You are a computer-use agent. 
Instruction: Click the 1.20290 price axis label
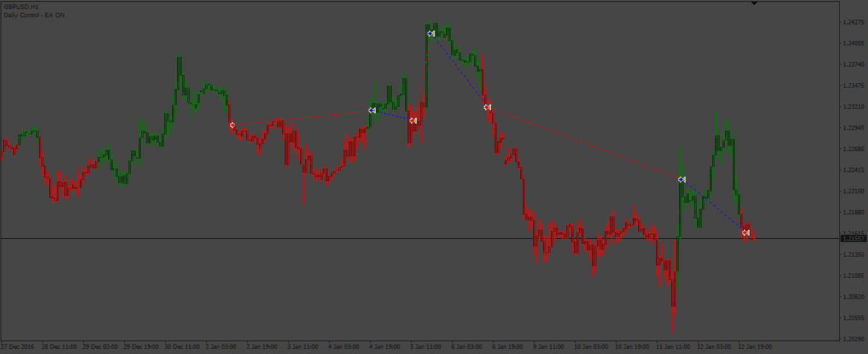[853, 339]
